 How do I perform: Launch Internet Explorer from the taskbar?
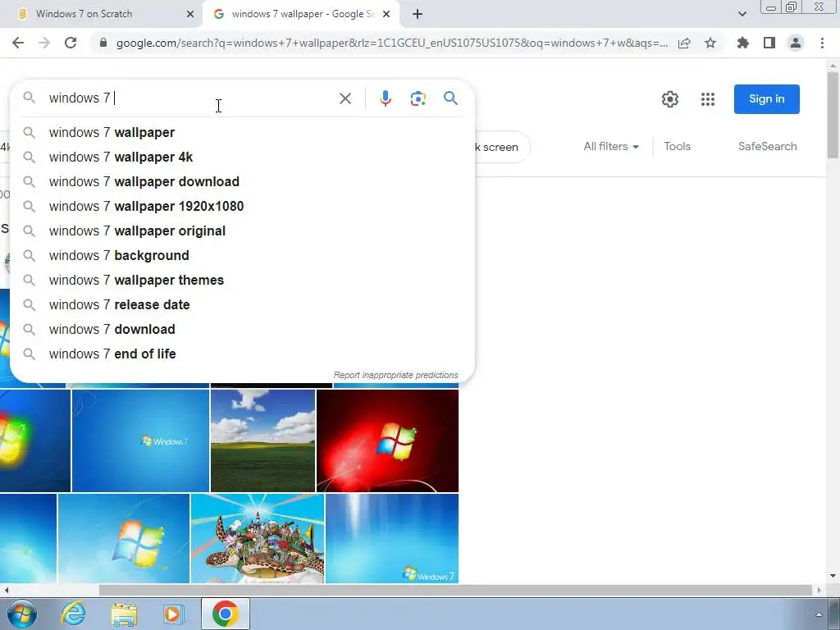[73, 614]
